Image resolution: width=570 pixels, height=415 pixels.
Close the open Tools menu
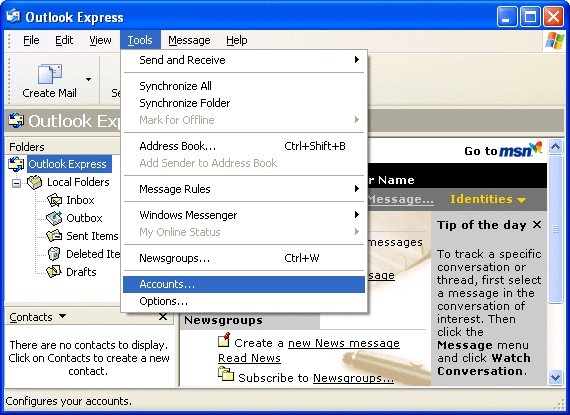[x=140, y=40]
